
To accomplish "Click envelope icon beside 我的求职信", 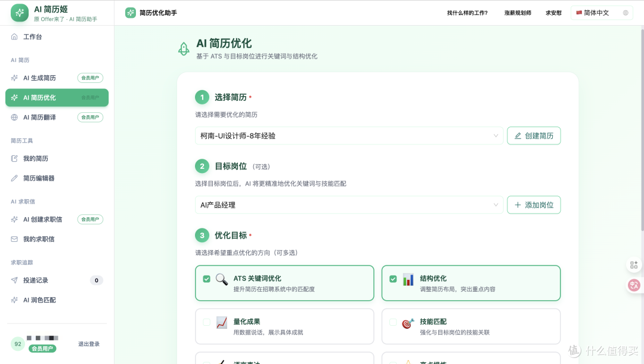I will [x=14, y=239].
